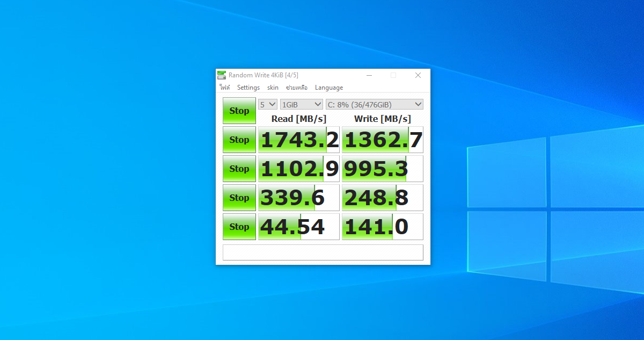This screenshot has height=340, width=644.
Task: Open the Settings menu
Action: [248, 88]
